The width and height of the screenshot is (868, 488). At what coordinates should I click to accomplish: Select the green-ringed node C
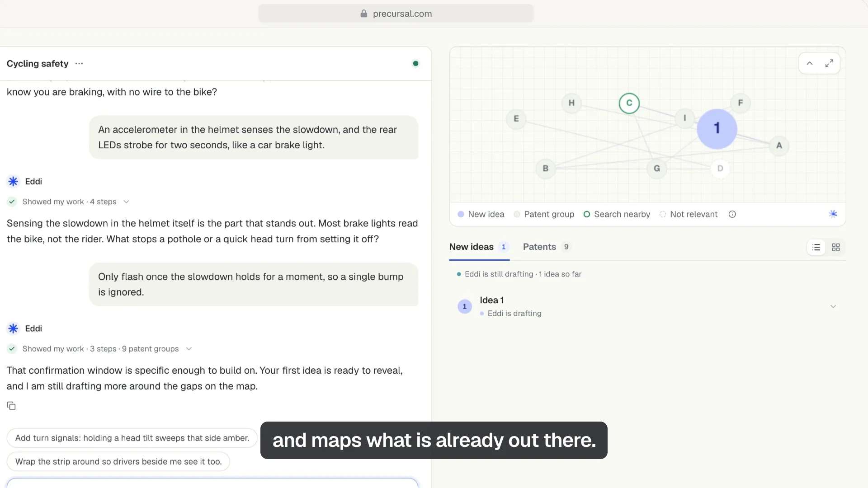pyautogui.click(x=629, y=103)
